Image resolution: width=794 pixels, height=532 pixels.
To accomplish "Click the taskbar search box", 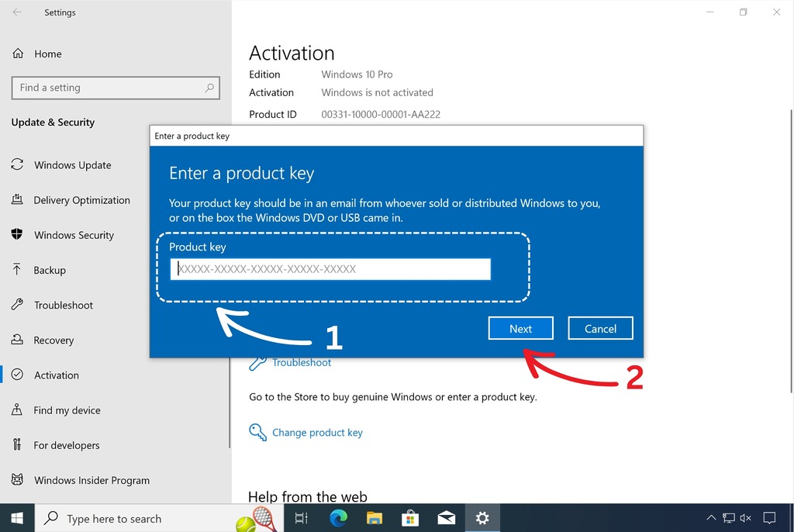I will point(159,518).
